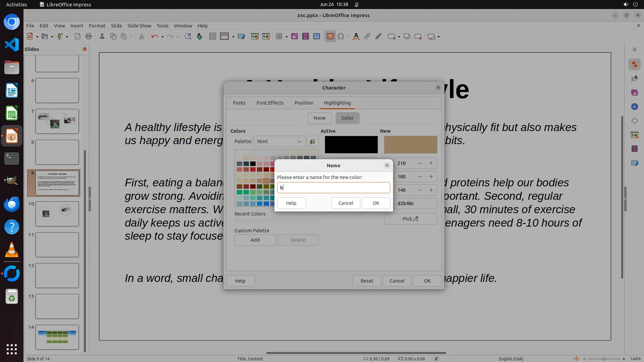This screenshot has width=644, height=362.
Task: Expand the Palette html dropdown
Action: point(279,141)
